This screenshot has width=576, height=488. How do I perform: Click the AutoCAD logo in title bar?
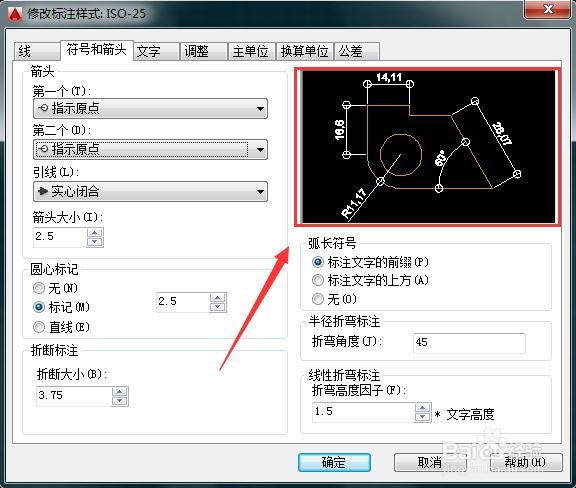point(15,14)
